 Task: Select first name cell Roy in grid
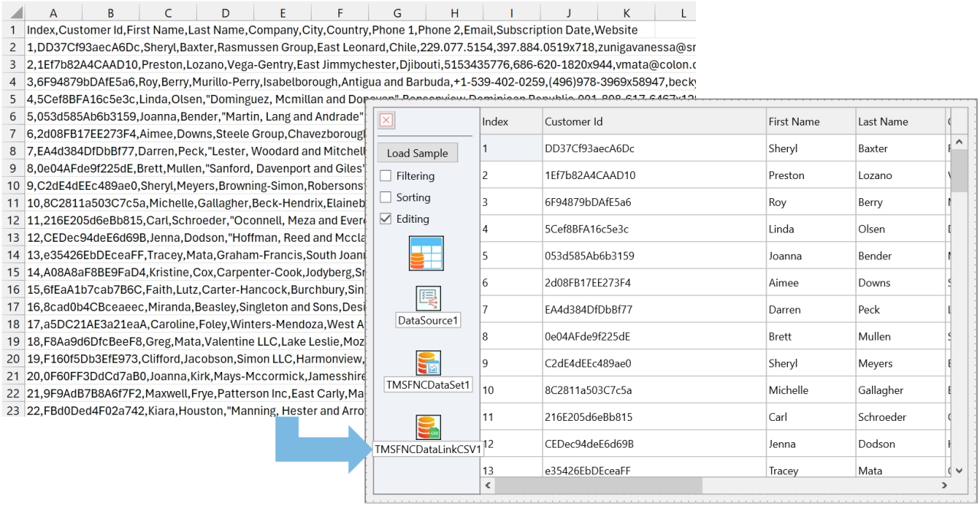(x=812, y=202)
